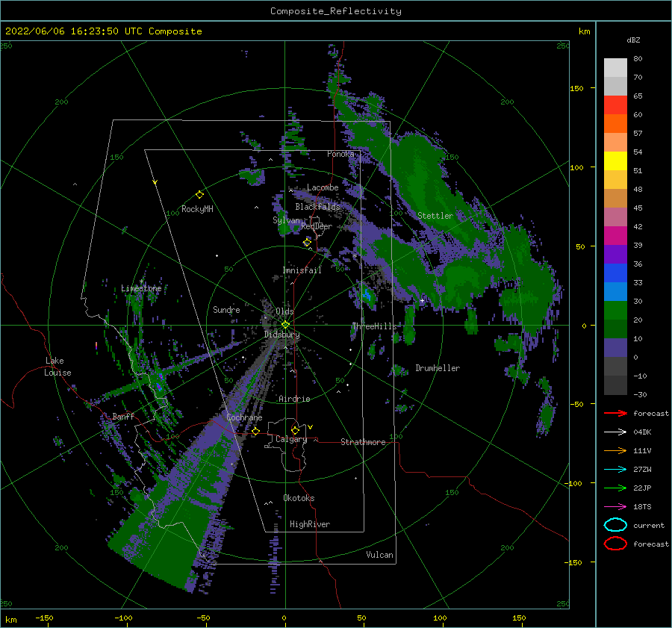Image resolution: width=672 pixels, height=628 pixels.
Task: Click the asterisk marker above Limestone
Action: click(141, 282)
